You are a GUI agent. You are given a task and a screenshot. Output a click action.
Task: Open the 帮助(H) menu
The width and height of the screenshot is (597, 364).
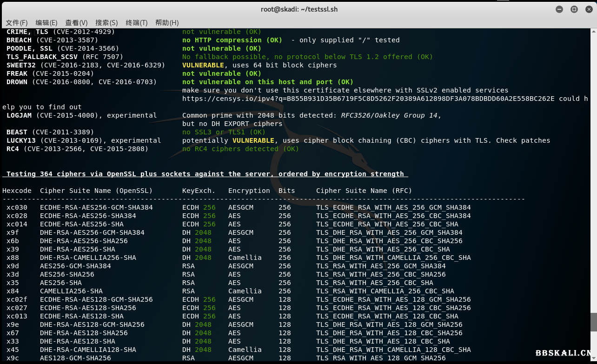click(166, 22)
